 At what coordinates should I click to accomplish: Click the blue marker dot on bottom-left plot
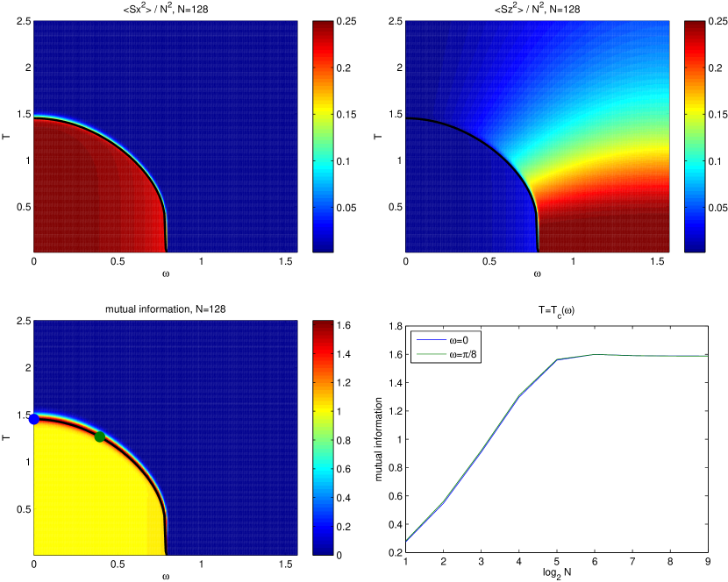point(33,419)
